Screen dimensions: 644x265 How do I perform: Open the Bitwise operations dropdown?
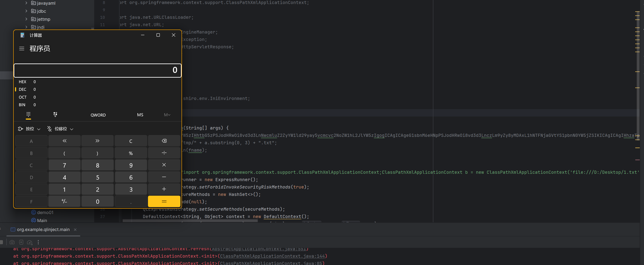pyautogui.click(x=29, y=129)
